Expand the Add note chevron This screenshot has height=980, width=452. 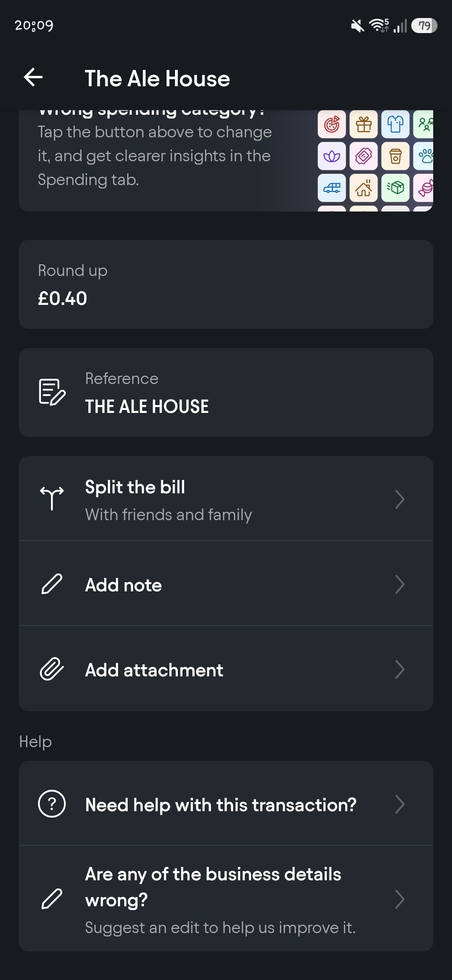click(400, 585)
